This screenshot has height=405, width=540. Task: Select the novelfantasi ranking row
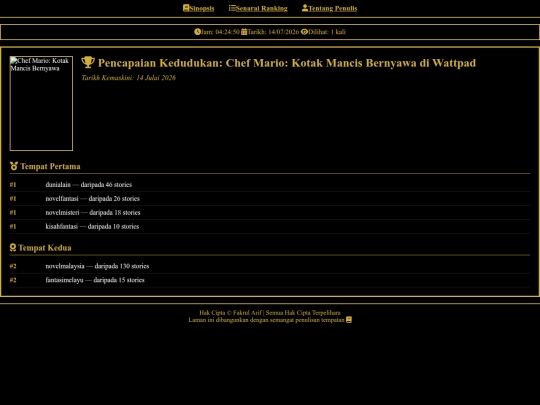pos(270,198)
